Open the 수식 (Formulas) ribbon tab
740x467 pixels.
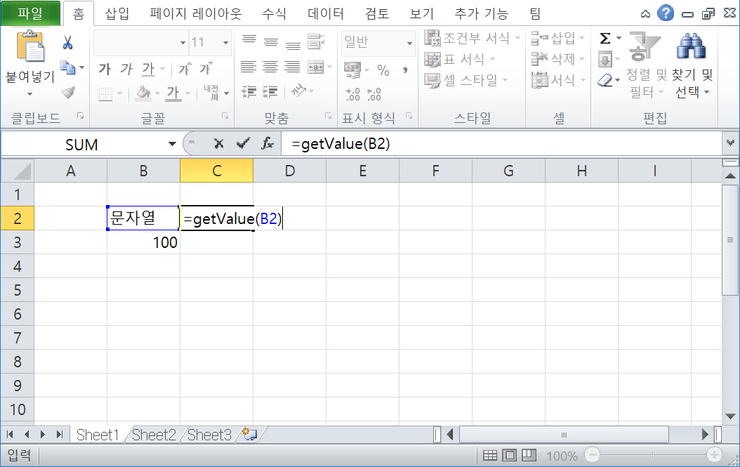tap(273, 14)
